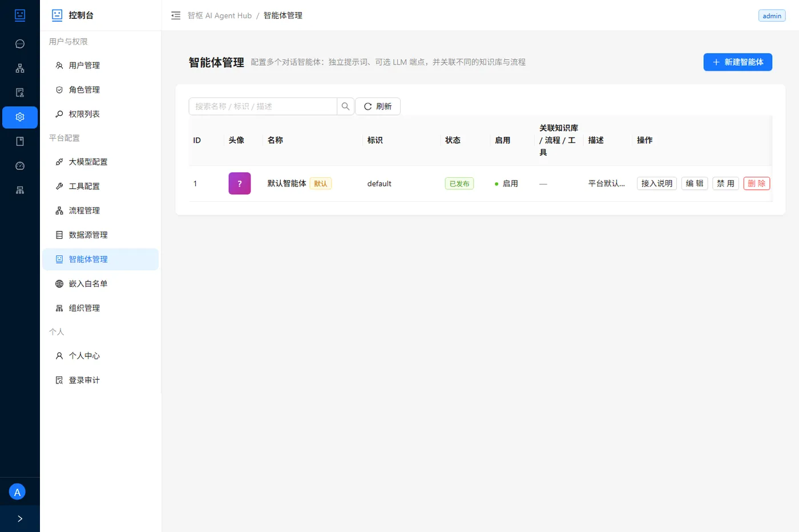Open the book icon in left rail
Screen dimensions: 799x532
(20, 141)
